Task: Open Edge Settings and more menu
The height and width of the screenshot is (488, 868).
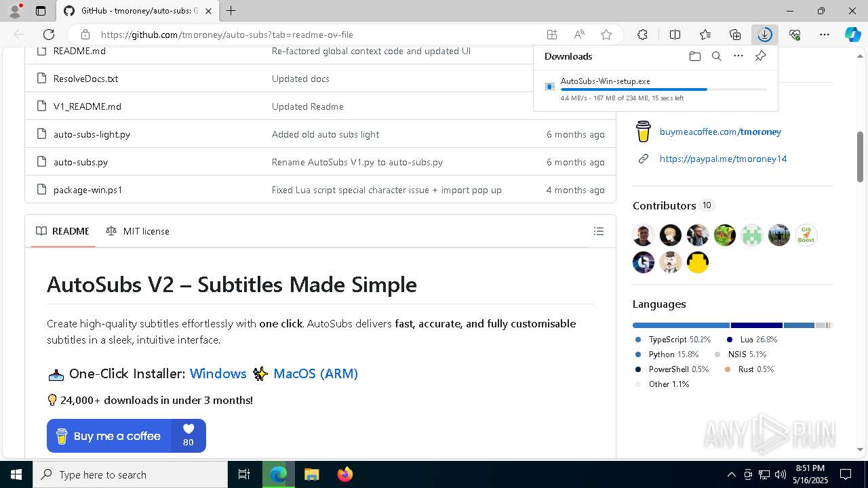Action: [825, 35]
